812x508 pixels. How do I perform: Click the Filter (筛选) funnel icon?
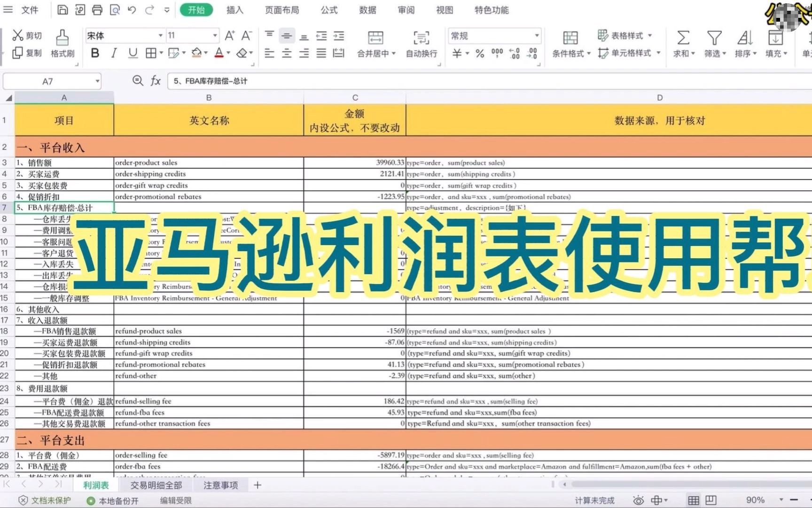pyautogui.click(x=714, y=38)
